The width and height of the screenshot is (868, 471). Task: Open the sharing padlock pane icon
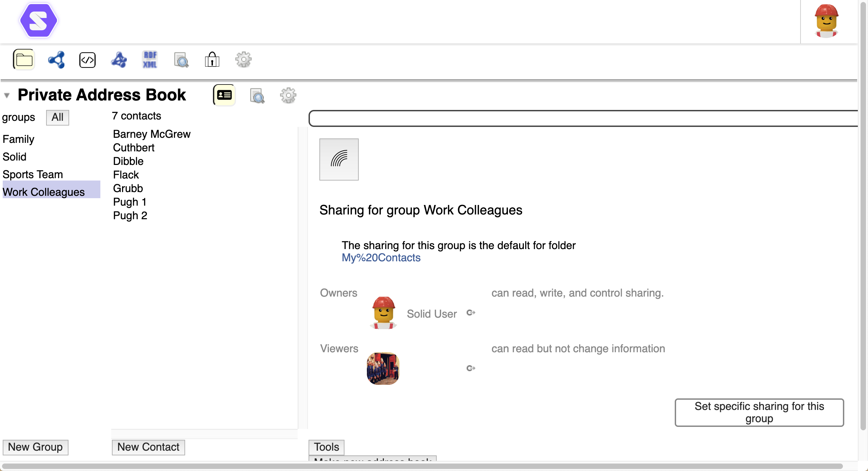[x=212, y=60]
